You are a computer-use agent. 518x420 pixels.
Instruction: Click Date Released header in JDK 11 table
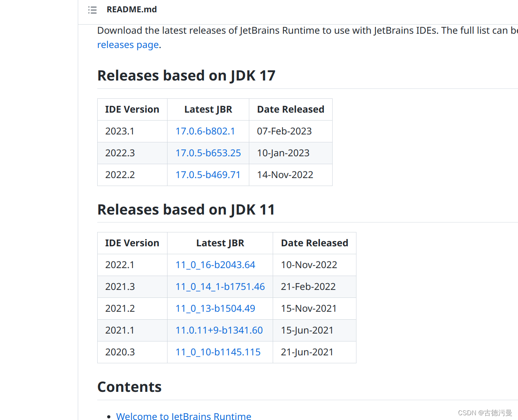click(314, 243)
